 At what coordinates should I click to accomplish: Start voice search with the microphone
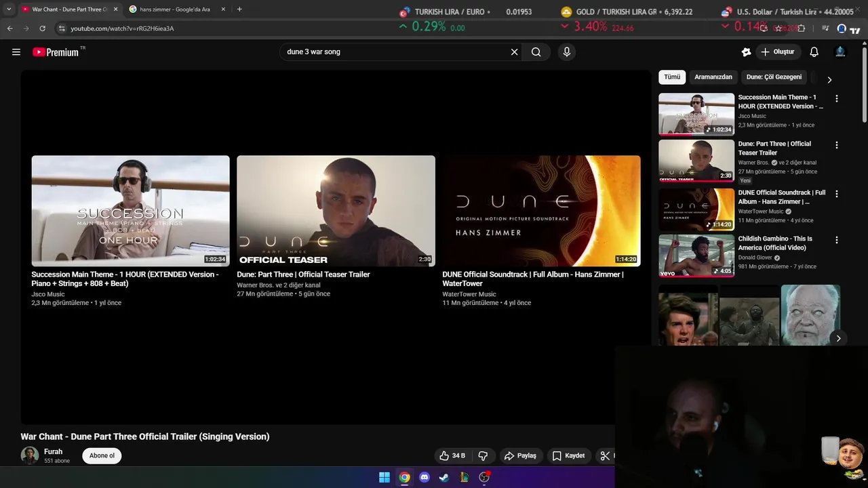pyautogui.click(x=567, y=52)
